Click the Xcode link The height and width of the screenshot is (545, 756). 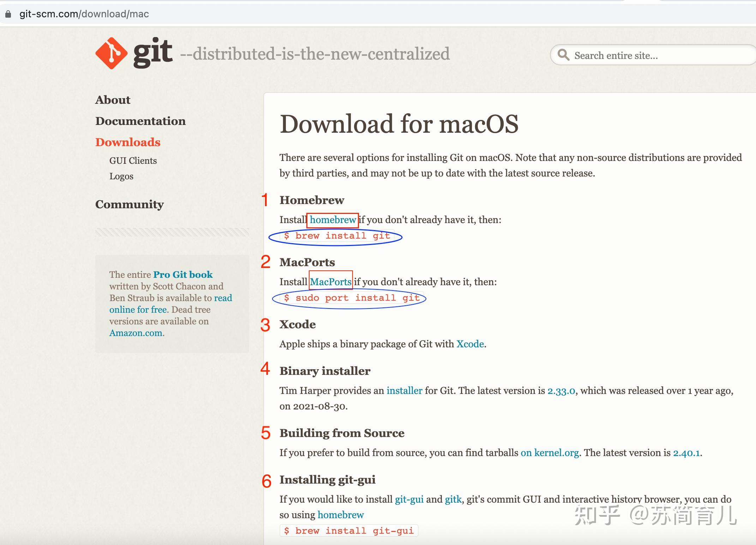(x=470, y=344)
